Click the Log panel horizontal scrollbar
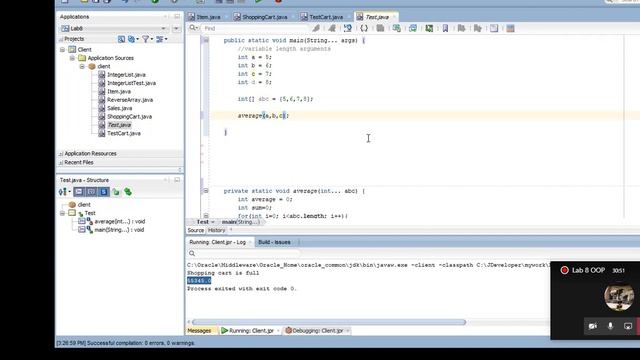This screenshot has width=640, height=360. tap(329, 322)
